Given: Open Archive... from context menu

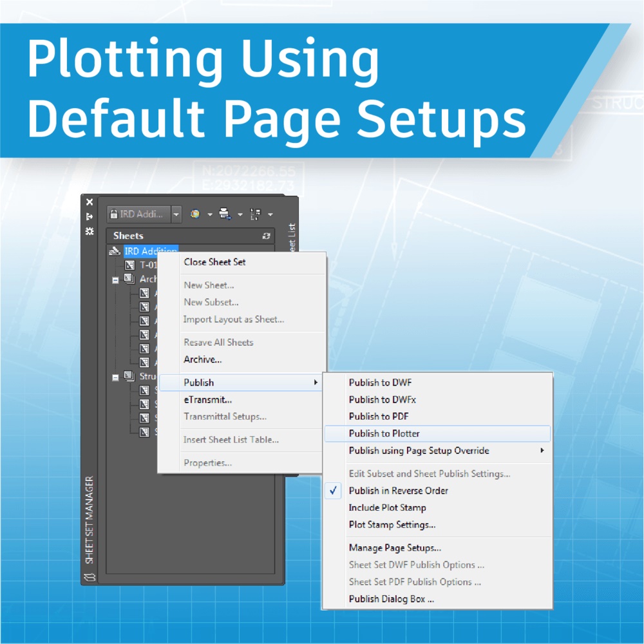Looking at the screenshot, I should pos(202,359).
